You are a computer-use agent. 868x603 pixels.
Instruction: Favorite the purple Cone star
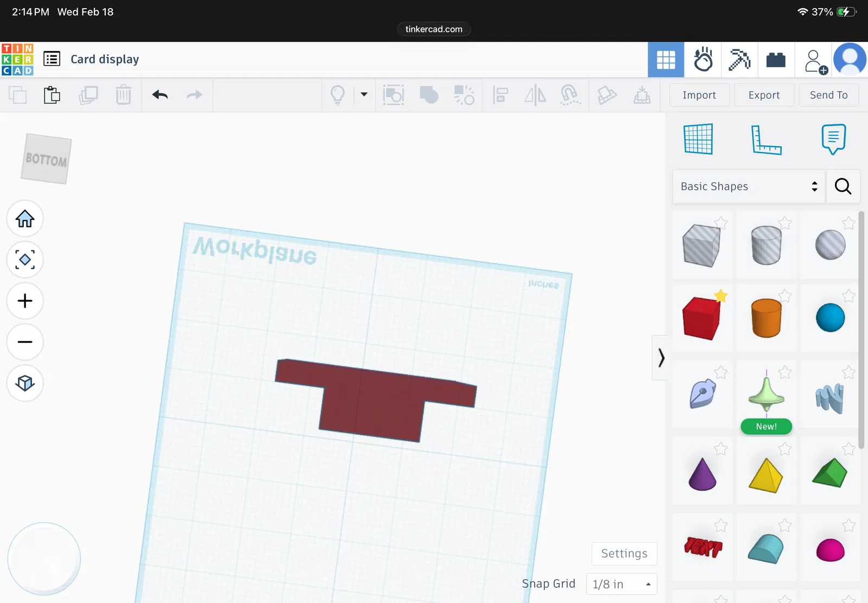tap(721, 449)
